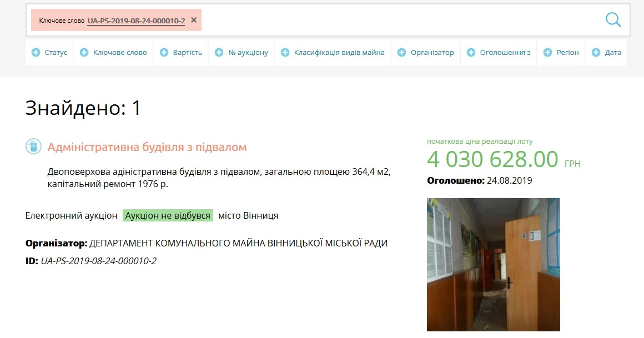Click the location text місто Вінниця
The width and height of the screenshot is (644, 338).
click(248, 215)
